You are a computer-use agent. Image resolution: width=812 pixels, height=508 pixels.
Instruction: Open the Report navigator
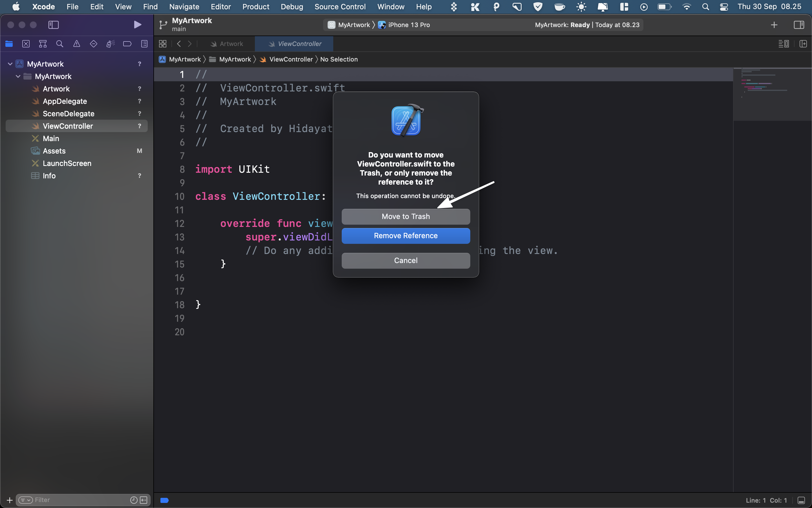coord(144,44)
